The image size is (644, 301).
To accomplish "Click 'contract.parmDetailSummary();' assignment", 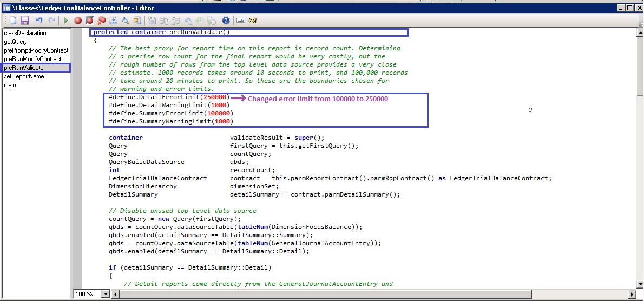I will [x=345, y=195].
